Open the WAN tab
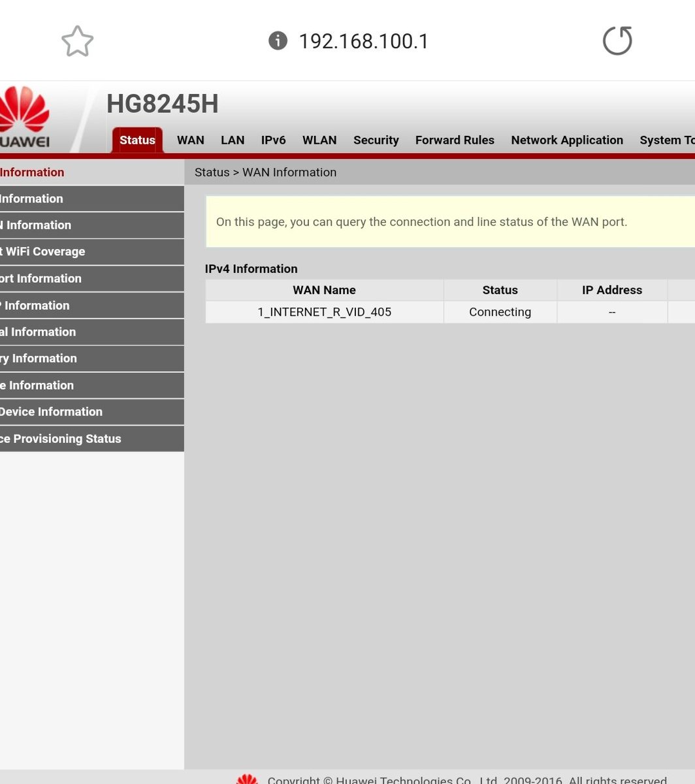Image resolution: width=695 pixels, height=784 pixels. (191, 140)
